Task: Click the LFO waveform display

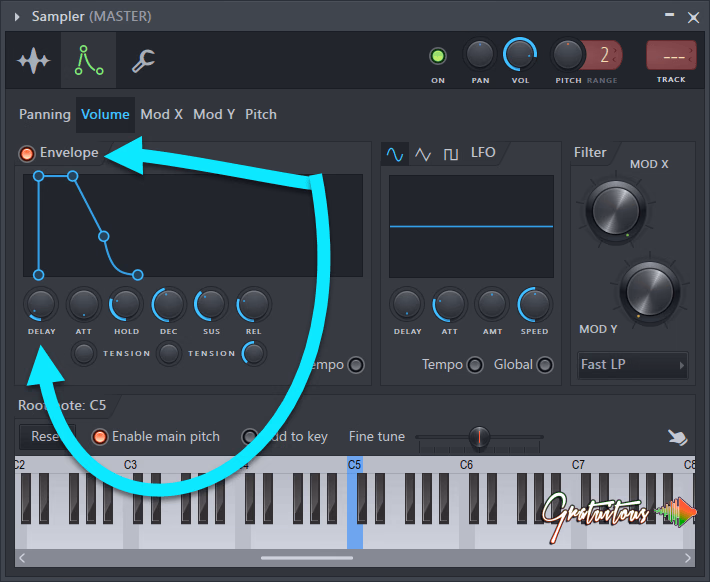Action: (471, 226)
